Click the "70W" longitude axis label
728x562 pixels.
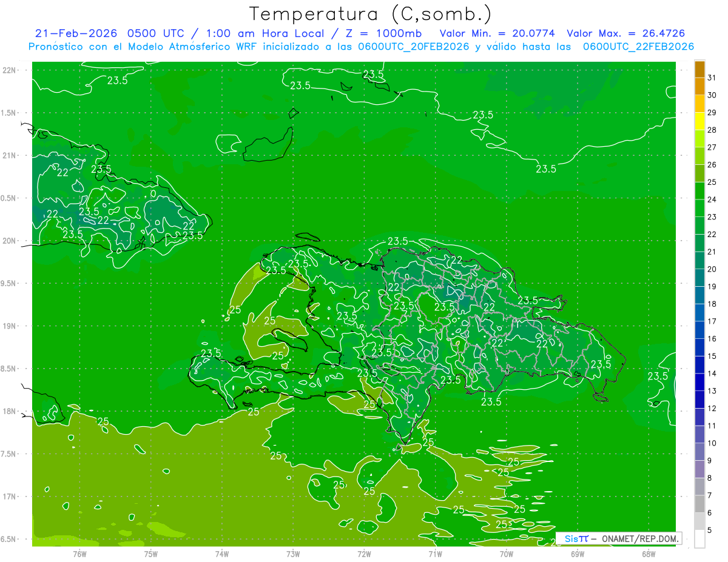pyautogui.click(x=507, y=554)
